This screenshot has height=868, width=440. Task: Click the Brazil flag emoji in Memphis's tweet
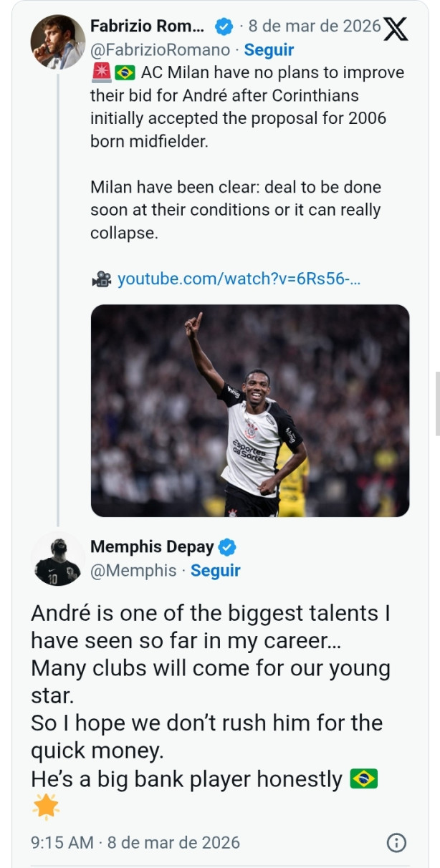(363, 779)
